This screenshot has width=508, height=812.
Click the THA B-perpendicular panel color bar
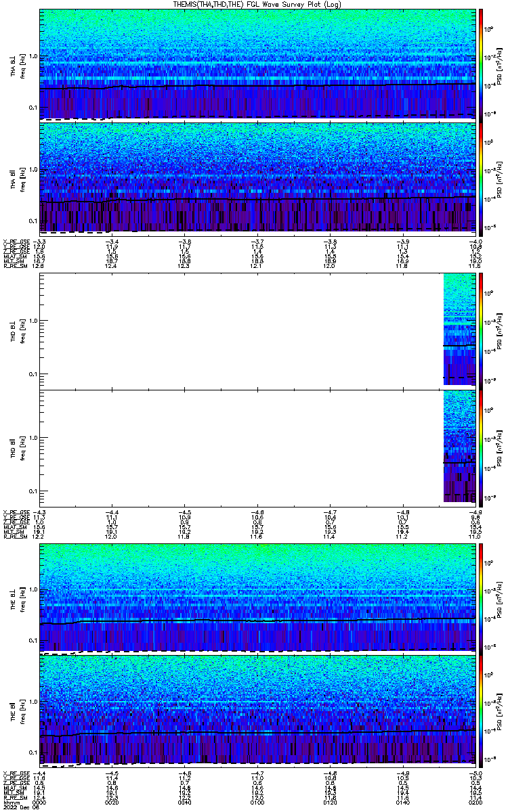(x=482, y=65)
